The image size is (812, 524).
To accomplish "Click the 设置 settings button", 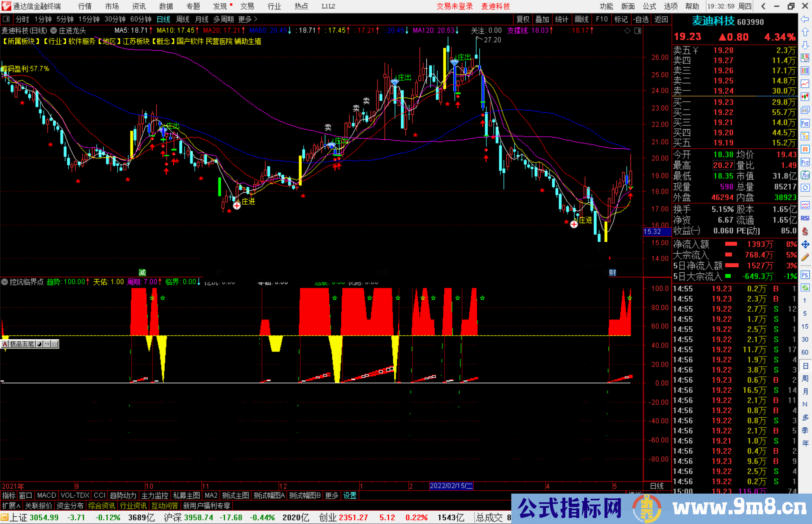I will (350, 495).
